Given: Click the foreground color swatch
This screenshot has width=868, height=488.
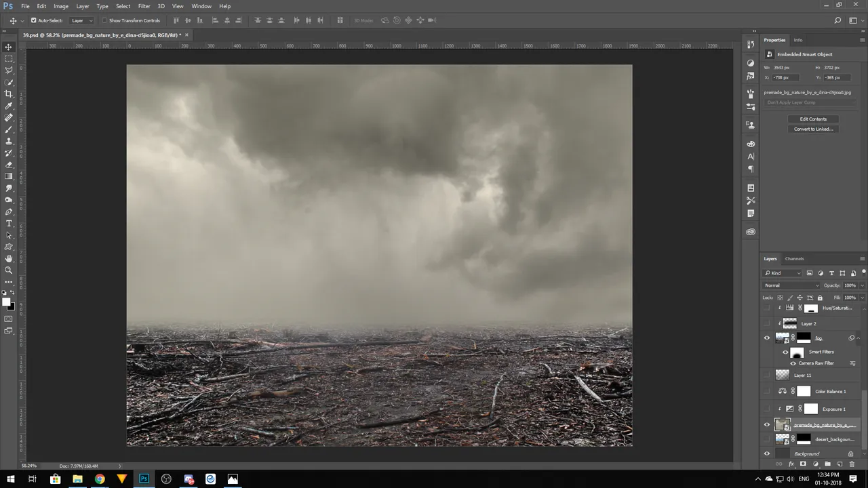Looking at the screenshot, I should click(6, 302).
